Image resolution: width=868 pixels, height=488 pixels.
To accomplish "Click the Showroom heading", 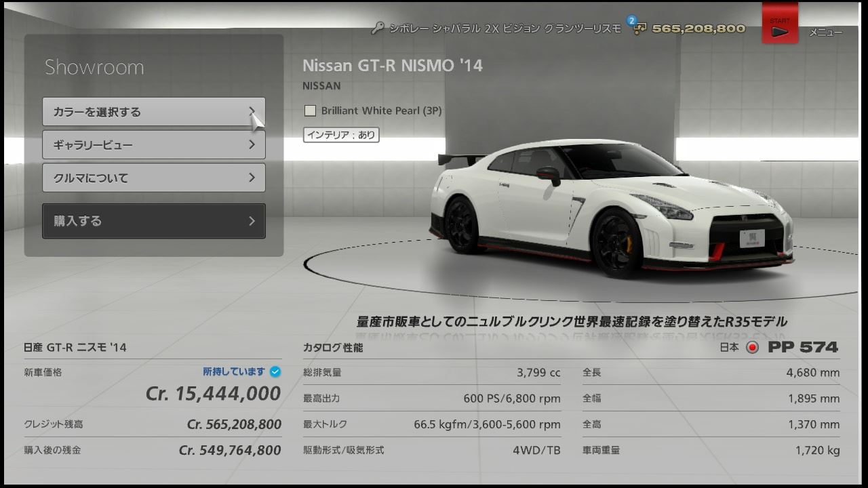I will click(94, 67).
